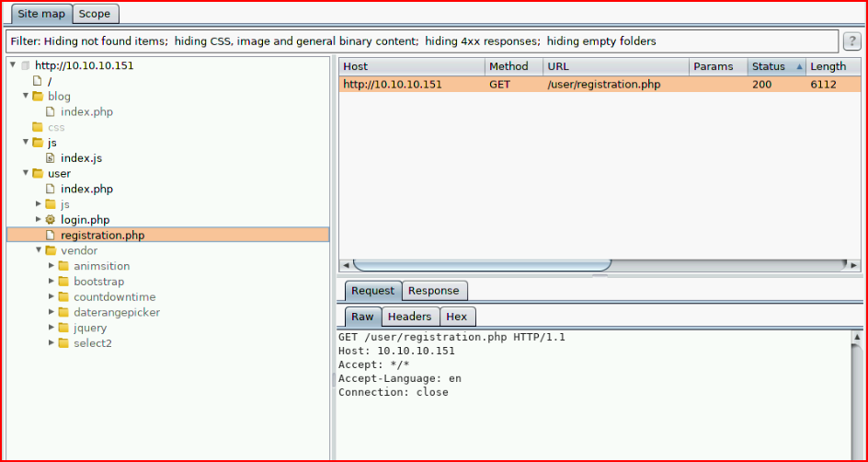Expand the jquery folder
This screenshot has height=462, width=868.
point(51,328)
